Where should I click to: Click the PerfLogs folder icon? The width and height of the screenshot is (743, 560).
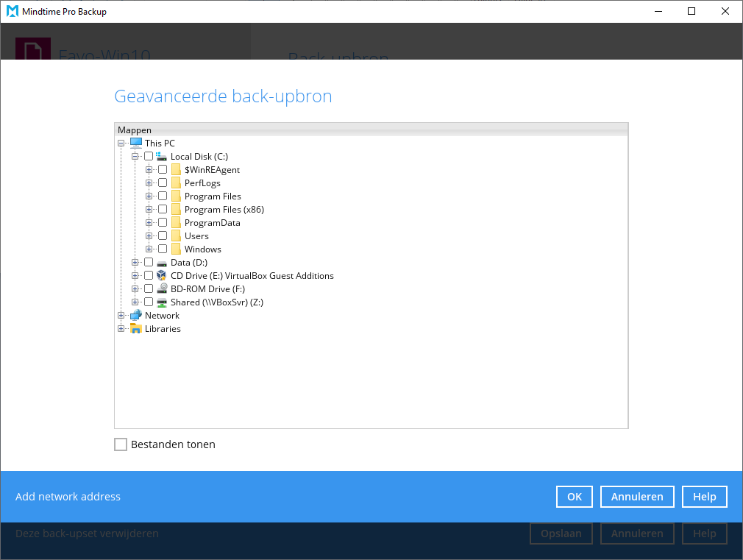176,182
